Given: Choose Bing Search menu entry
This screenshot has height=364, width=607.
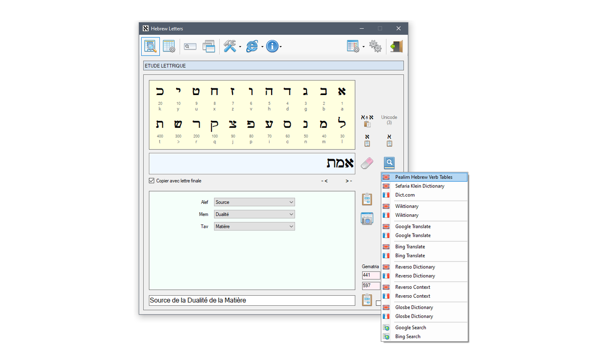Looking at the screenshot, I should [x=424, y=337].
